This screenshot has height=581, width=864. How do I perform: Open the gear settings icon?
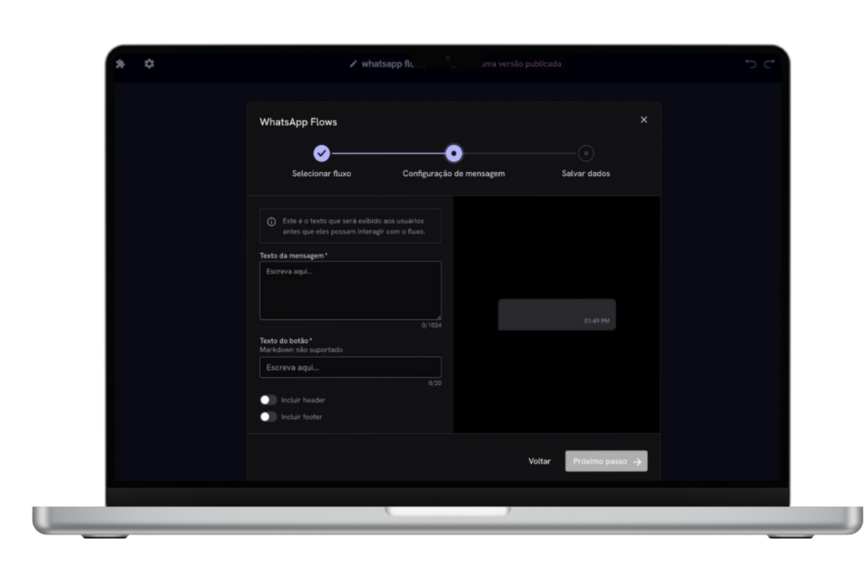(149, 64)
